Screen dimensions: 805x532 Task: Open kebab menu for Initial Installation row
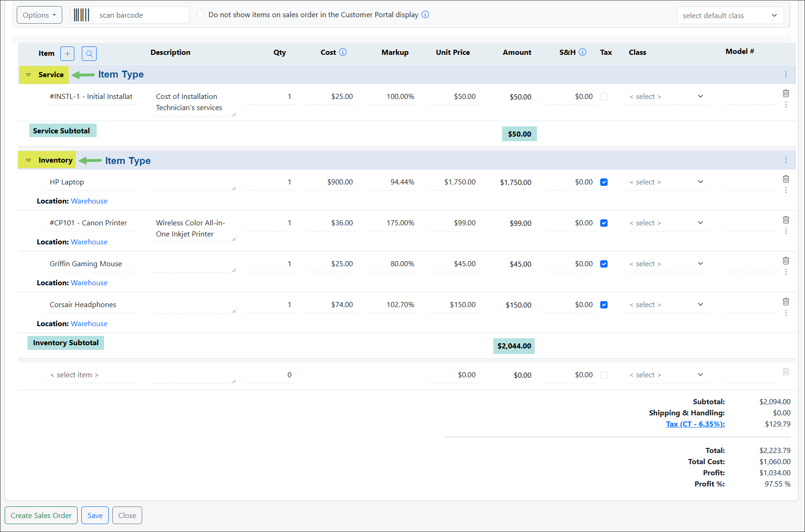[x=786, y=105]
